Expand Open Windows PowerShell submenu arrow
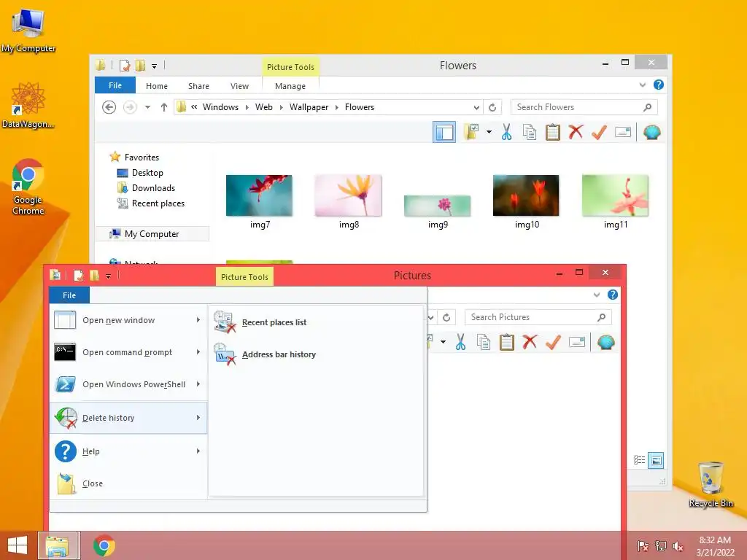Image resolution: width=747 pixels, height=560 pixels. [x=198, y=384]
